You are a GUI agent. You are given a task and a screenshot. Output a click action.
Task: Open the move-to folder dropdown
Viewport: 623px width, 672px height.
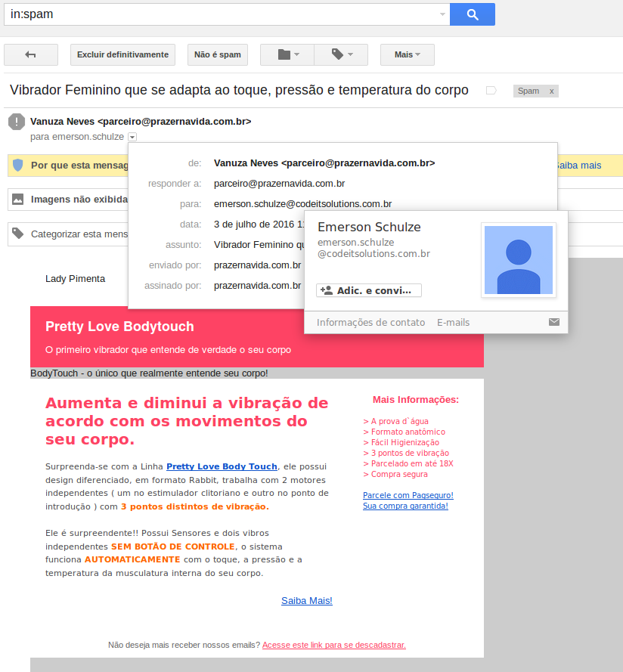(287, 54)
